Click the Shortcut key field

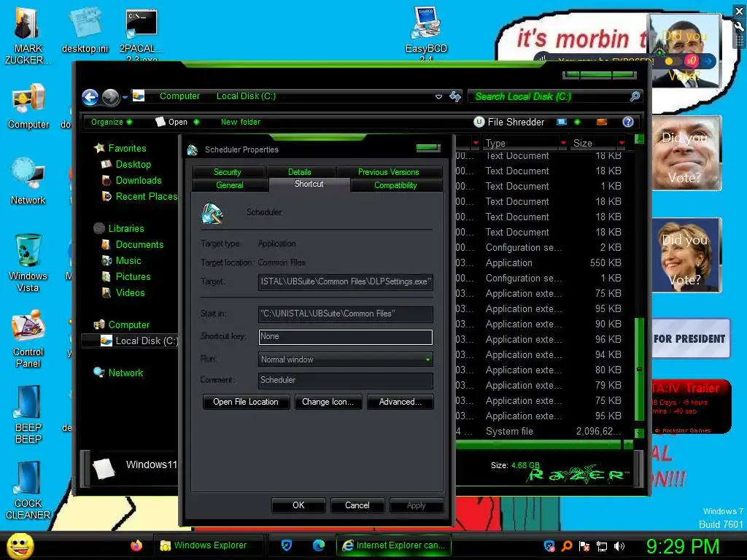point(345,337)
